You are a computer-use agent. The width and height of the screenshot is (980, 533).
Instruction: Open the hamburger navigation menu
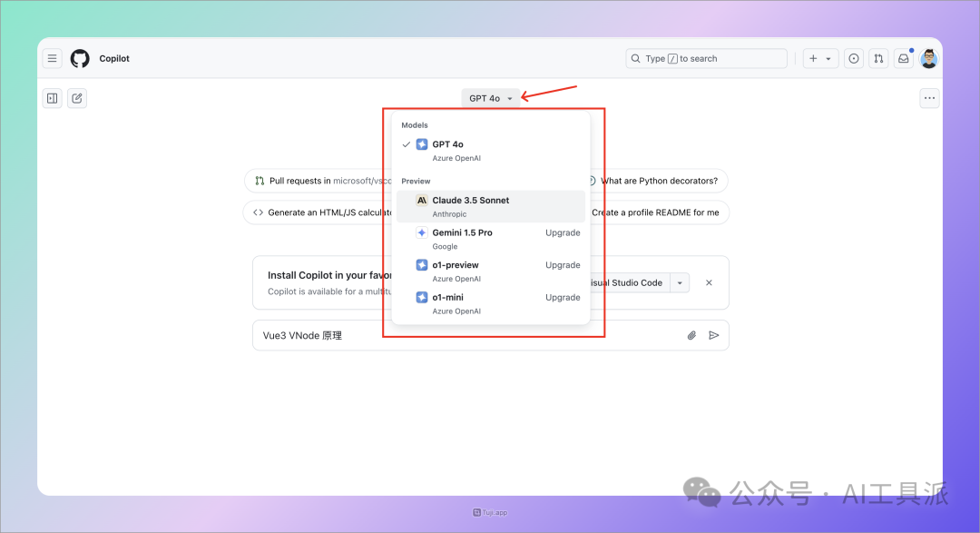click(x=53, y=58)
